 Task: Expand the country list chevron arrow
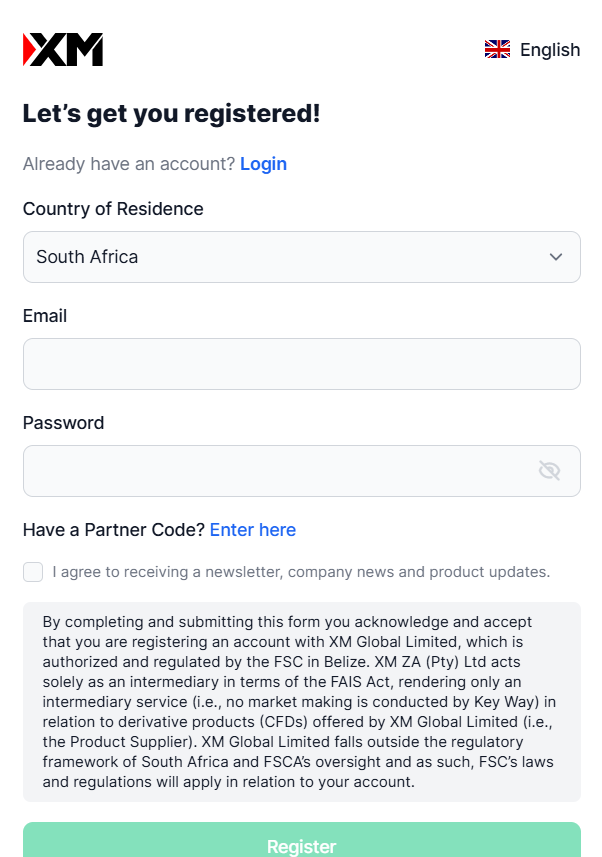point(556,257)
